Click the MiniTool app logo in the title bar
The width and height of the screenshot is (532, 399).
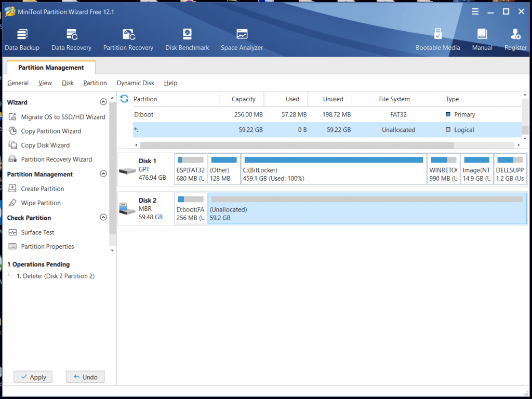(10, 12)
